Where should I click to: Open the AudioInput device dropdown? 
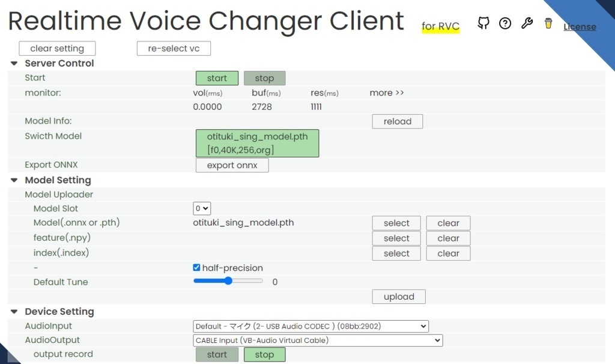point(311,326)
